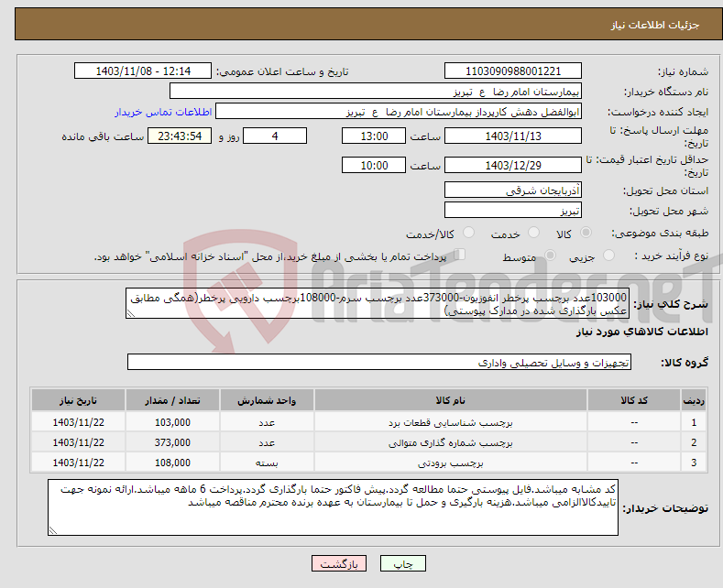Click the resize handle of description box

pos(131,314)
